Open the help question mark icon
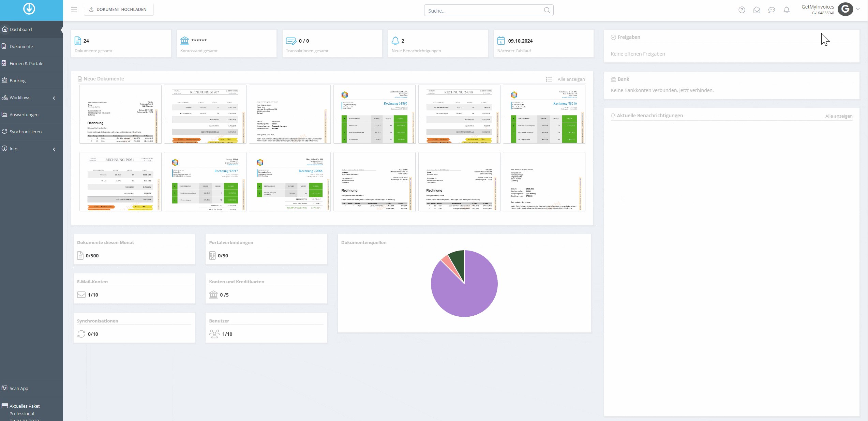 [742, 10]
